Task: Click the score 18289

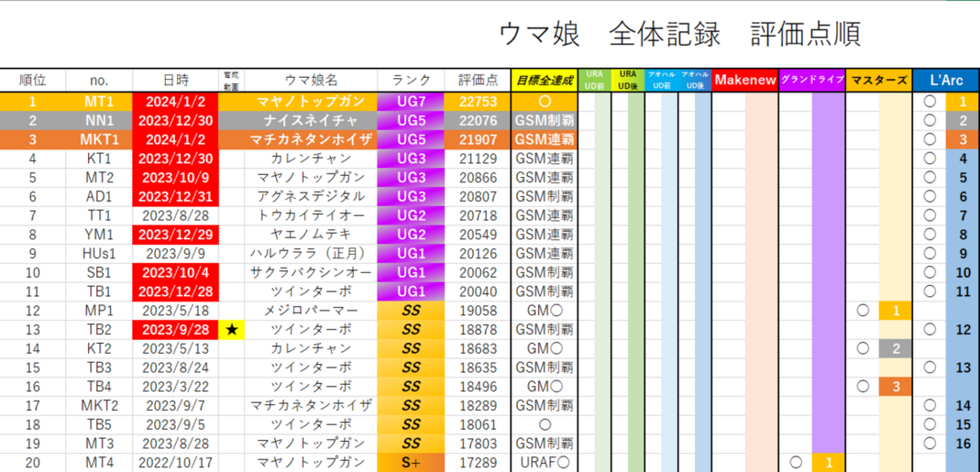Action: [x=477, y=405]
